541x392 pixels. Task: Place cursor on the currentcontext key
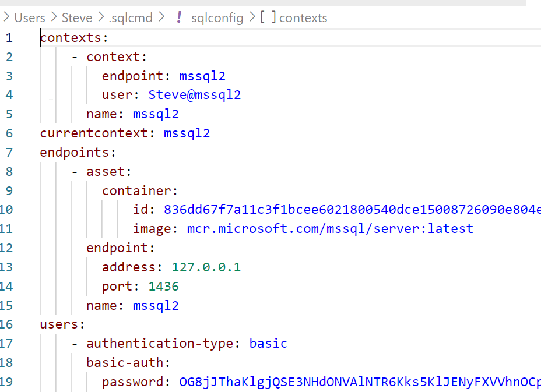[x=94, y=133]
